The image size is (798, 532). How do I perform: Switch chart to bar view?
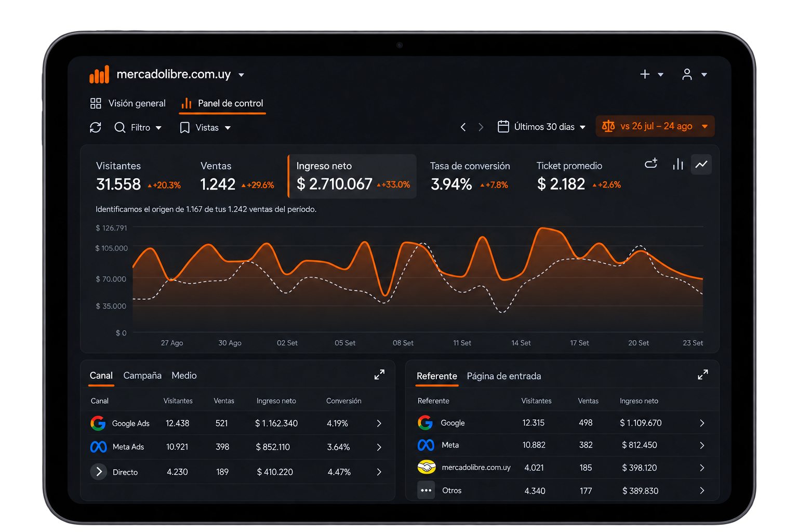click(678, 164)
